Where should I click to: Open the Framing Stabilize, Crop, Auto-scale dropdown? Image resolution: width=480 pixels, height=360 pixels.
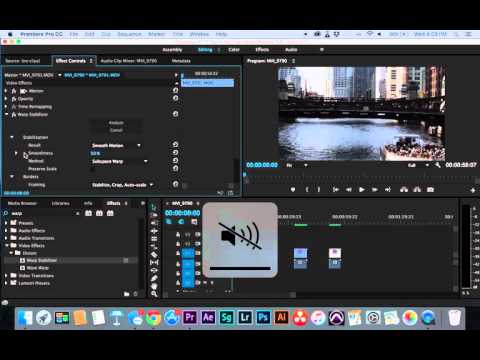(123, 184)
